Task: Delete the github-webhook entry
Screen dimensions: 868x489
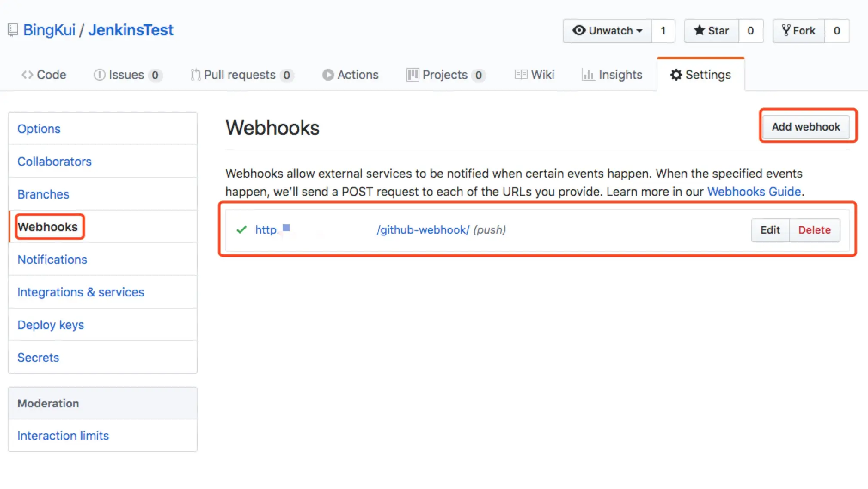Action: (814, 230)
